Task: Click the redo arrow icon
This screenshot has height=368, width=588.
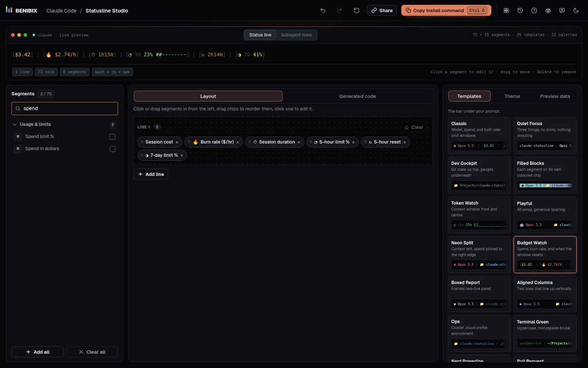Action: (340, 11)
